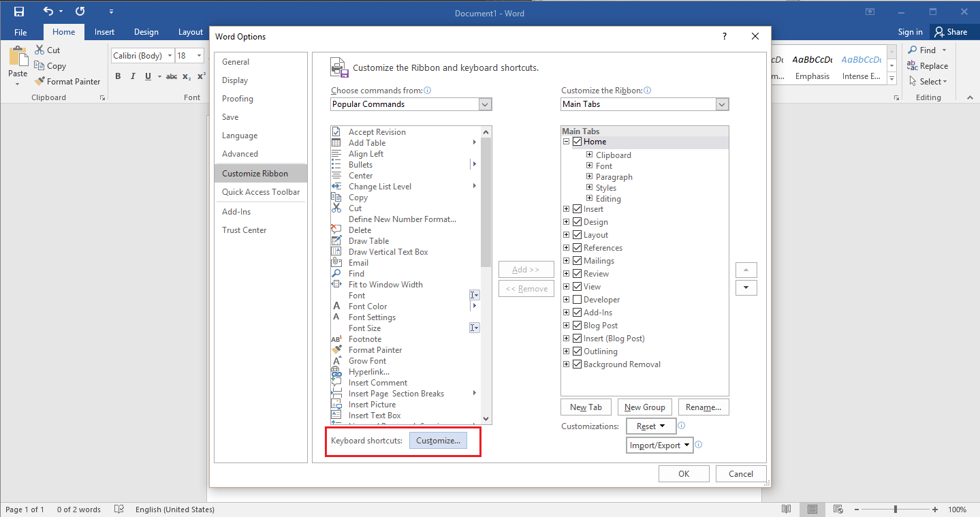The width and height of the screenshot is (980, 517).
Task: Toggle Italic formatting in ribbon
Action: click(x=133, y=76)
